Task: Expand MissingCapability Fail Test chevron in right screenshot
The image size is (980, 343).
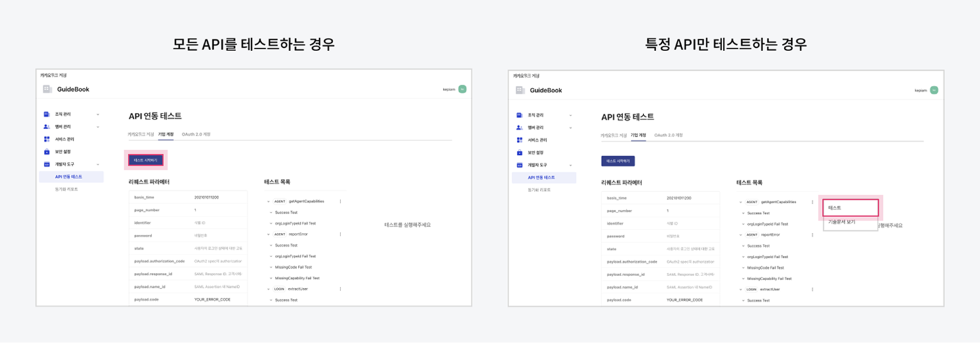Action: click(x=743, y=279)
